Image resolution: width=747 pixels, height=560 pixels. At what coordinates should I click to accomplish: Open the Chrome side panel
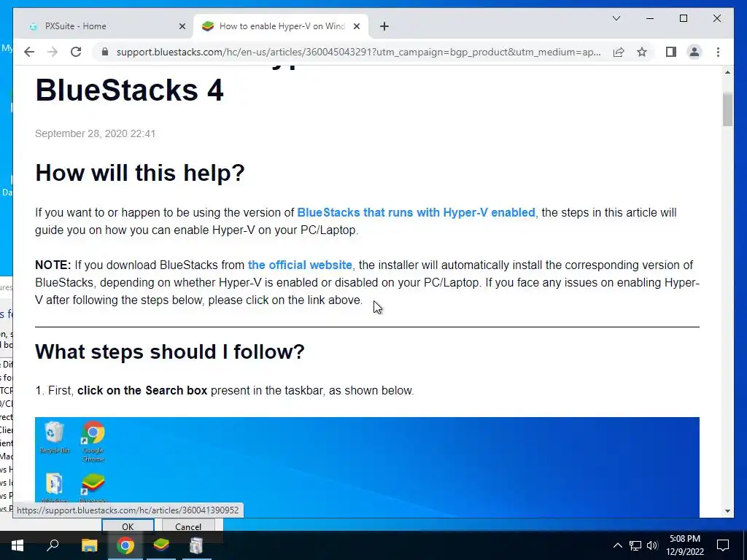pyautogui.click(x=671, y=52)
